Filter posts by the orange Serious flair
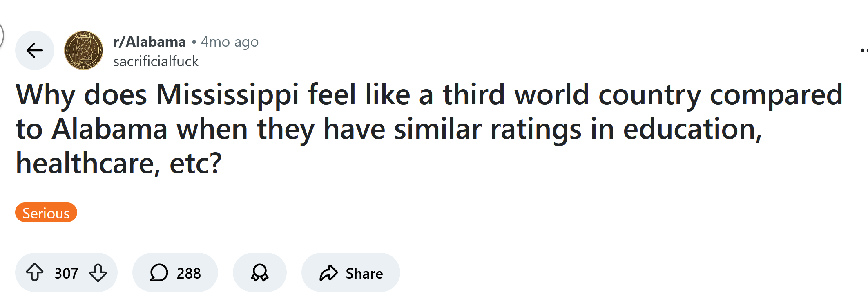This screenshot has height=308, width=868. [46, 213]
